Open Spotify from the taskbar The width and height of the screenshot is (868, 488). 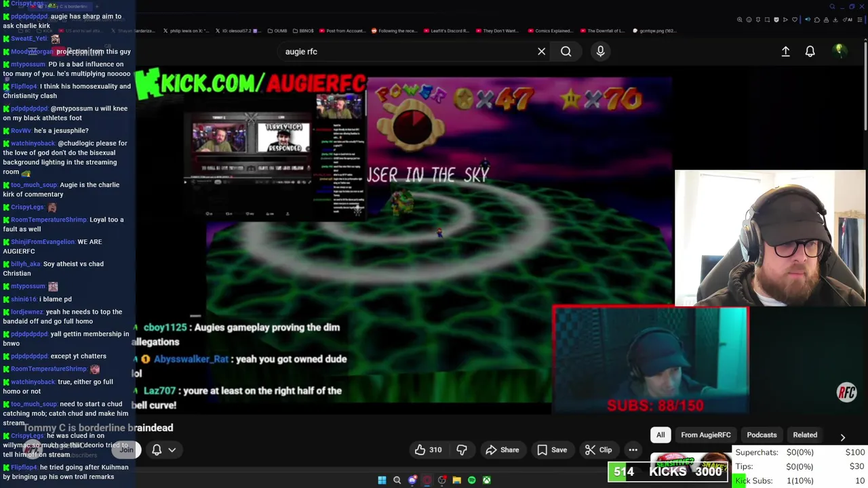coord(472,480)
